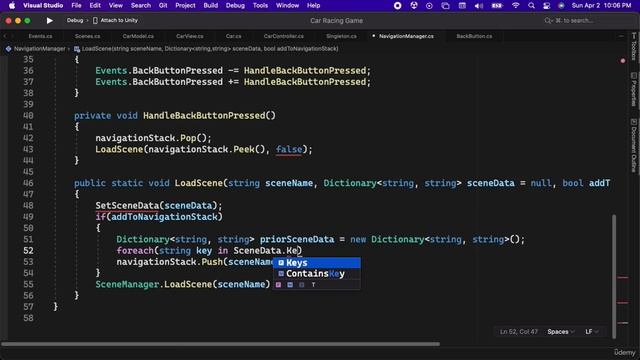This screenshot has width=640, height=360.
Task: Click the underlined 'false' argument on line 43
Action: click(x=289, y=149)
